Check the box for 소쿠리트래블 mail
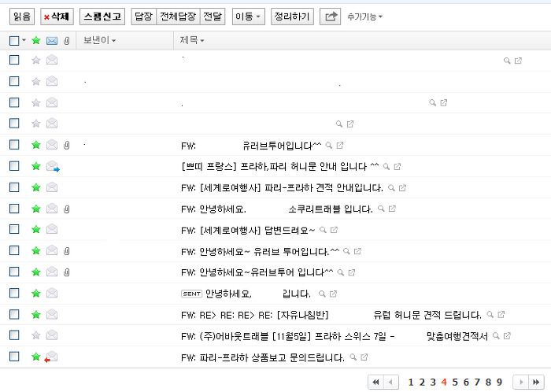This screenshot has height=392, width=551. tap(14, 209)
